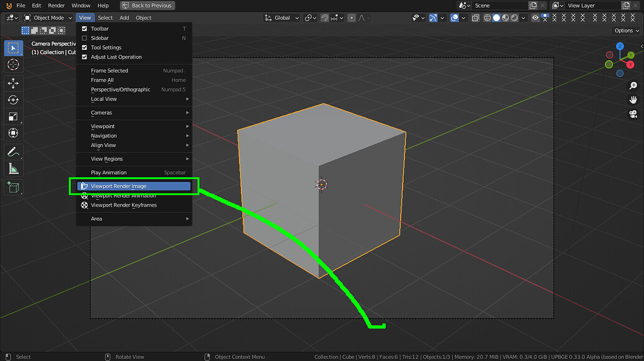Set selection mode to intersect
Viewport: 644px width, 361px height.
tap(61, 30)
